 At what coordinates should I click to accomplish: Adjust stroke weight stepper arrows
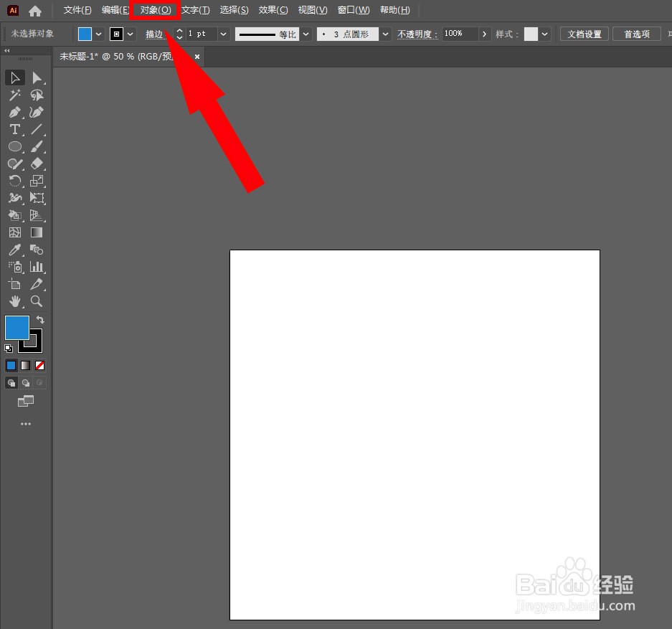click(x=179, y=34)
